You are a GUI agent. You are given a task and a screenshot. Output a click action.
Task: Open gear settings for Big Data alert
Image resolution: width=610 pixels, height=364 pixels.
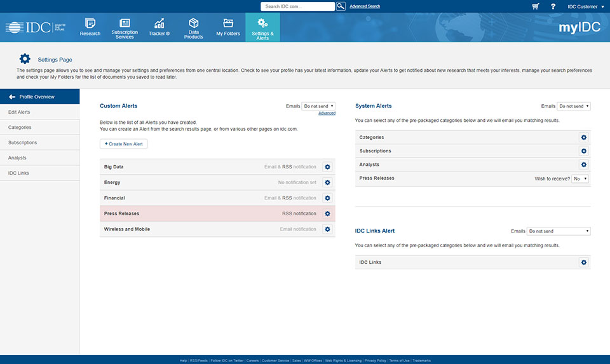point(328,167)
